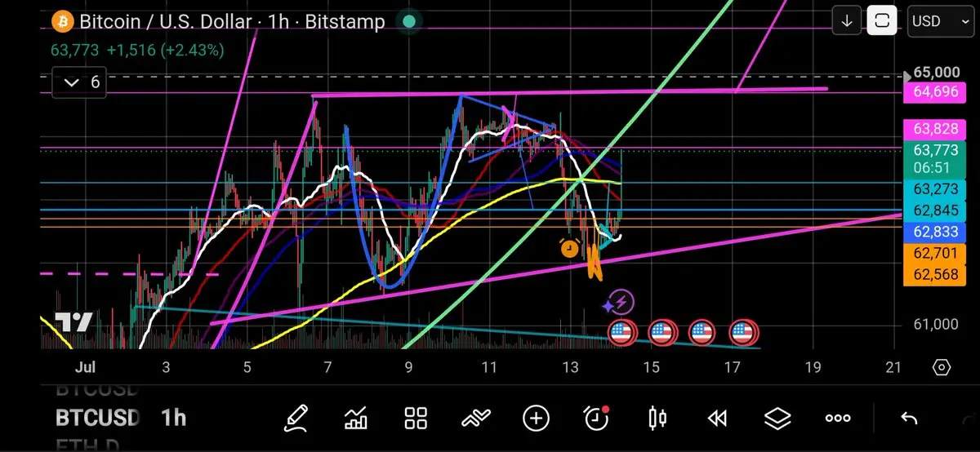The width and height of the screenshot is (980, 452).
Task: Open chart settings hexagon icon on the time axis
Action: 942,367
